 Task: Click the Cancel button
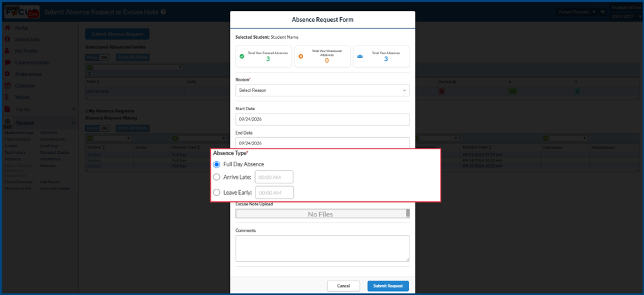(x=343, y=286)
